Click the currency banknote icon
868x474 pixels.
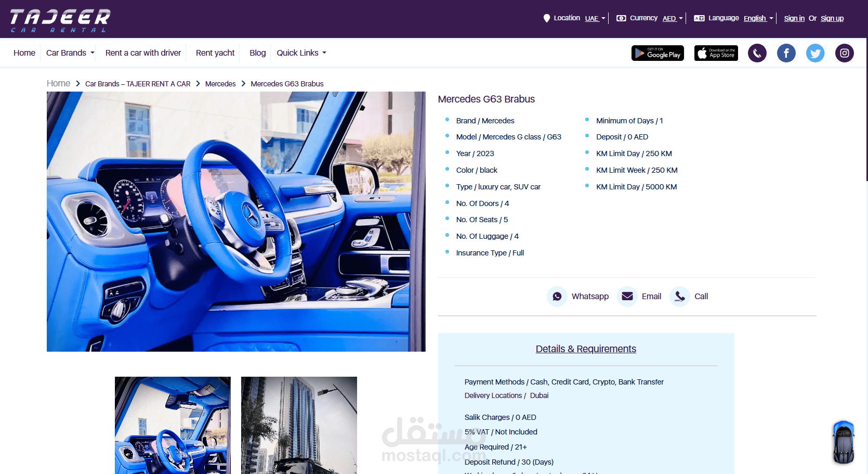pyautogui.click(x=621, y=18)
